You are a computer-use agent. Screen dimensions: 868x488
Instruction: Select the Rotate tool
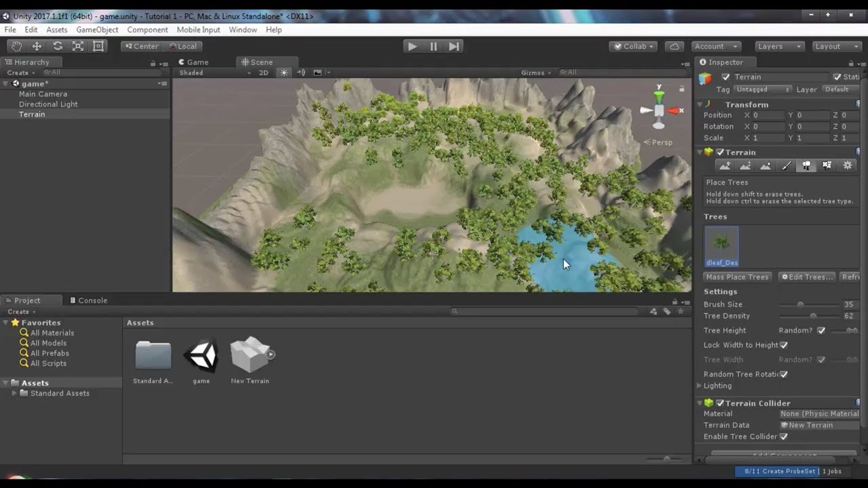(58, 46)
